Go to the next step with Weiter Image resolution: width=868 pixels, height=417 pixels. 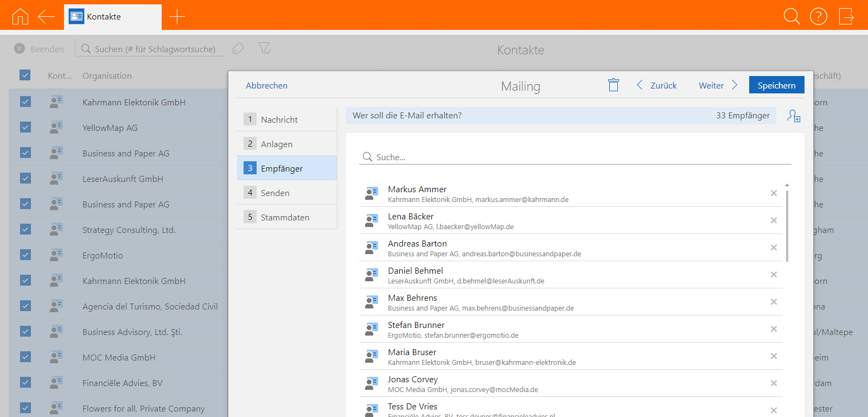[x=718, y=85]
